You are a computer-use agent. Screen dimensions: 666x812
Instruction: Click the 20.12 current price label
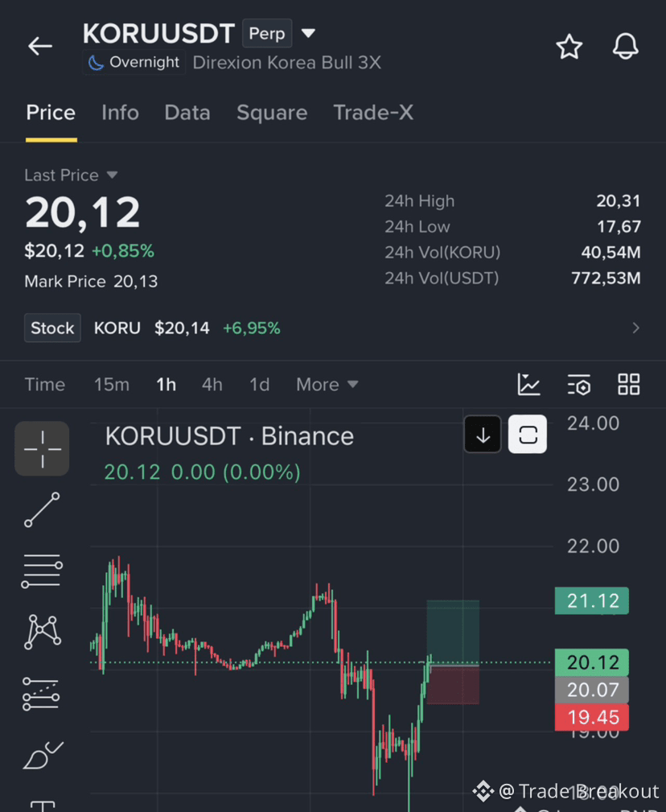click(592, 662)
